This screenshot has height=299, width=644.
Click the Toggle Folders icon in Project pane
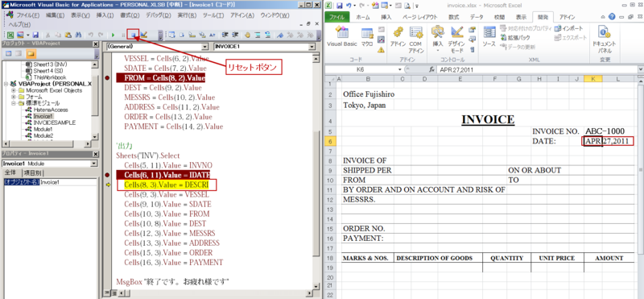pos(31,54)
